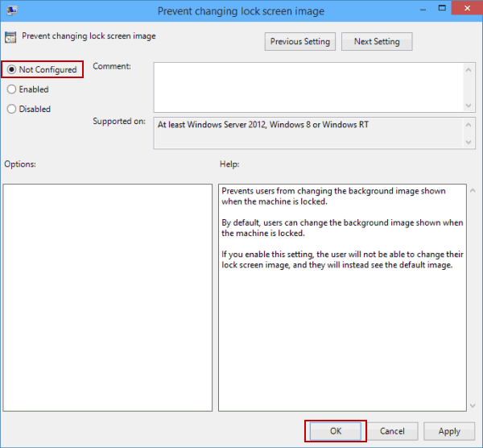Click Comment box scroll down arrow
The image size is (483, 448).
pyautogui.click(x=469, y=106)
